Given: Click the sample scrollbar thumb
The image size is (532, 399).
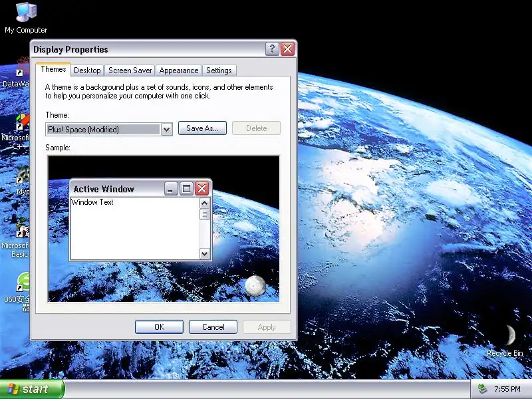Looking at the screenshot, I should 205,214.
